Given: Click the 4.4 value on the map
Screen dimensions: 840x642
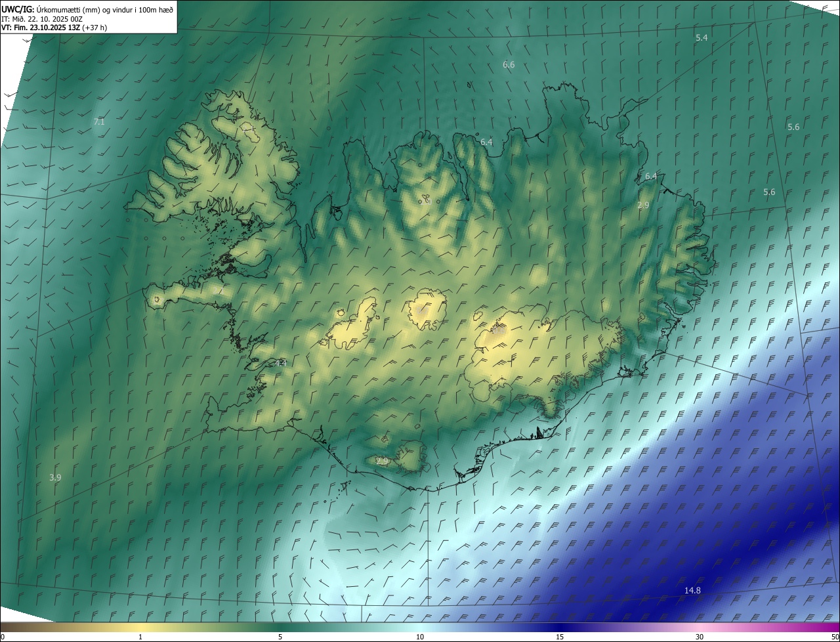Looking at the screenshot, I should [x=281, y=362].
